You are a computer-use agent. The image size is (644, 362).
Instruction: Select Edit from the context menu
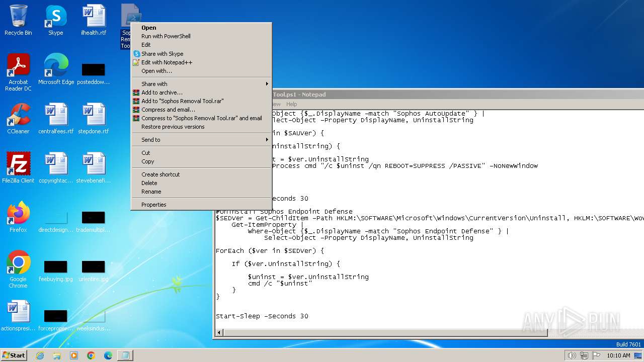(201, 45)
